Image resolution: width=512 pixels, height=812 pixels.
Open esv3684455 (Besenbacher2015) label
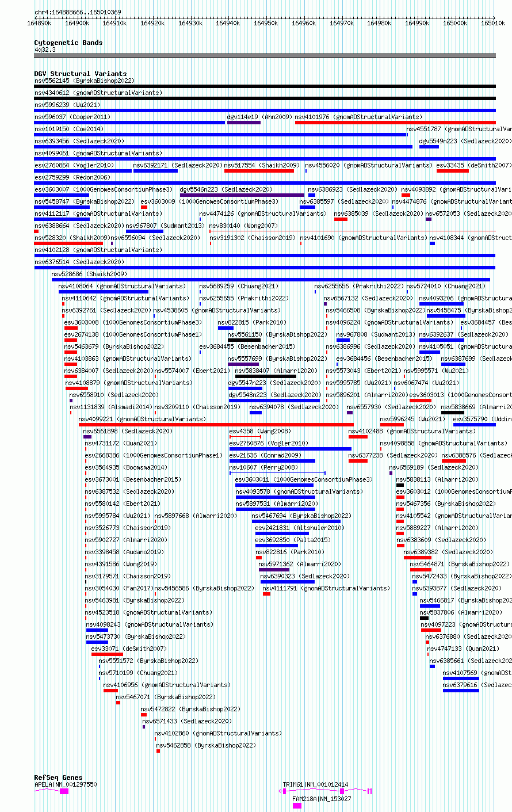pos(247,346)
